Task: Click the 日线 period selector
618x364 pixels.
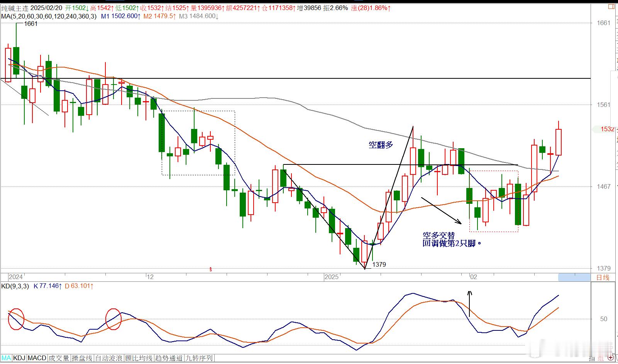Action: tap(603, 277)
